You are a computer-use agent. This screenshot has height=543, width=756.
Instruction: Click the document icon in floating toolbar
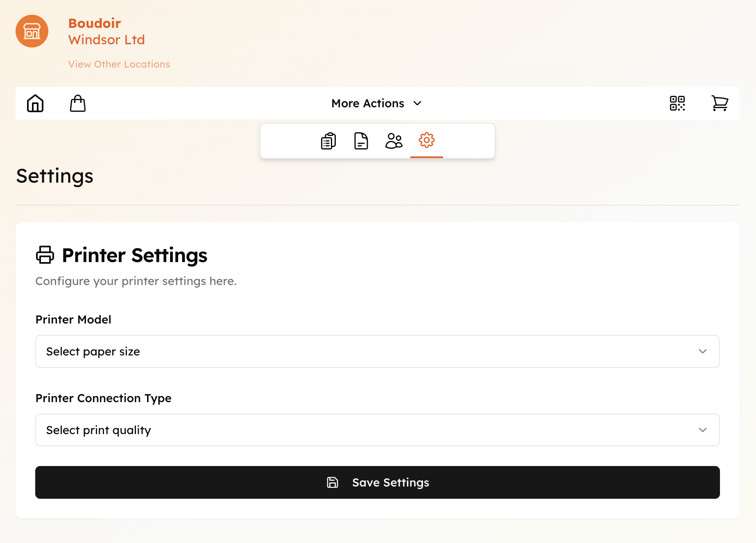pyautogui.click(x=360, y=141)
